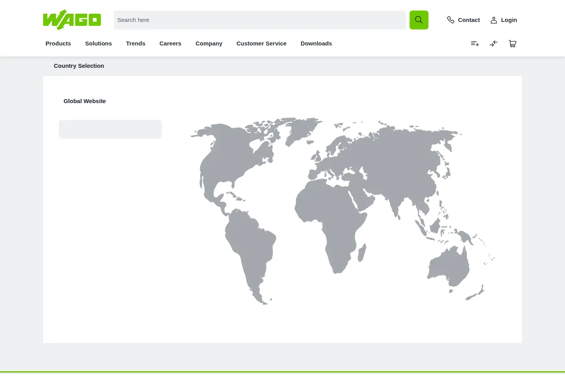The height and width of the screenshot is (392, 565).
Task: Open the Solutions menu
Action: (98, 44)
